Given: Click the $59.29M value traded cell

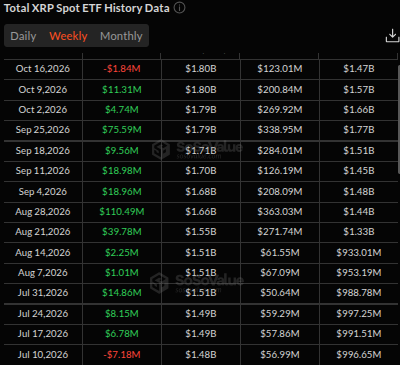Looking at the screenshot, I should [280, 314].
